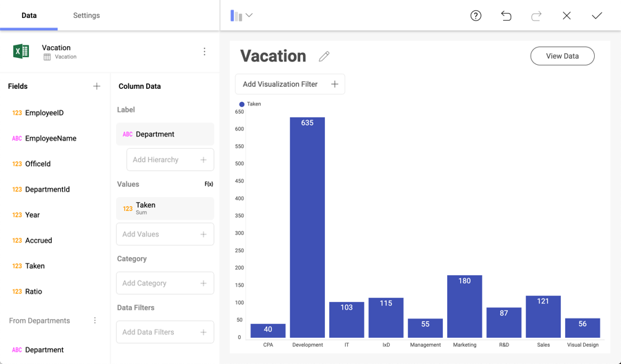The height and width of the screenshot is (364, 621).
Task: Expand the Add Hierarchy option
Action: 170,160
